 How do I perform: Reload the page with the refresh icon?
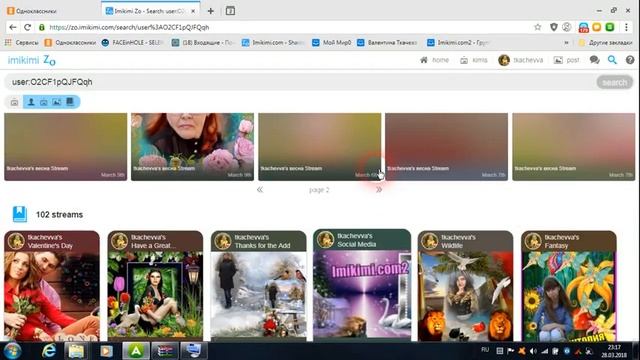click(x=27, y=27)
